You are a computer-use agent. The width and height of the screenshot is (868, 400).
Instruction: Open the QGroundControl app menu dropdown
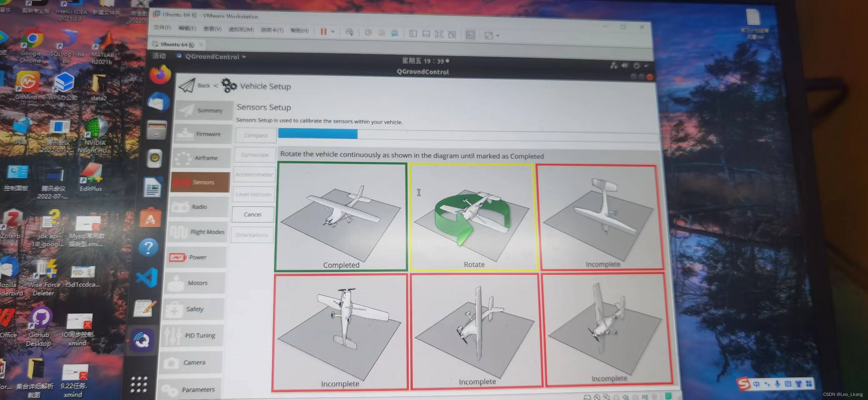tap(216, 57)
